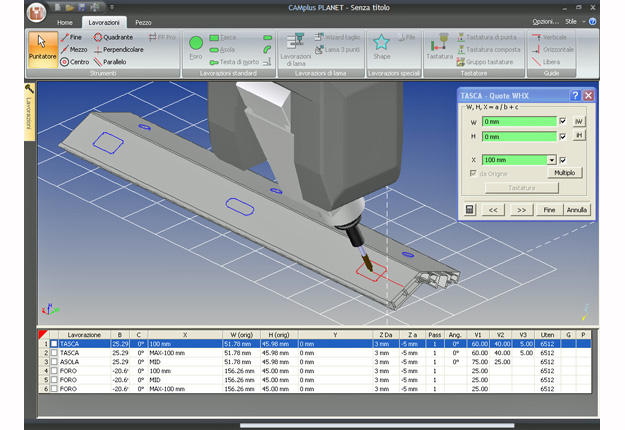The width and height of the screenshot is (625, 430).
Task: Toggle the da Origine checkbox
Action: [x=473, y=173]
